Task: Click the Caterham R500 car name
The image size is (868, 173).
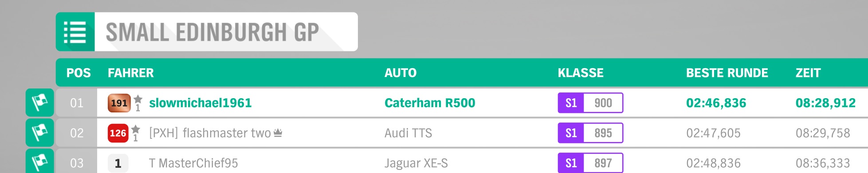Action: pyautogui.click(x=430, y=103)
